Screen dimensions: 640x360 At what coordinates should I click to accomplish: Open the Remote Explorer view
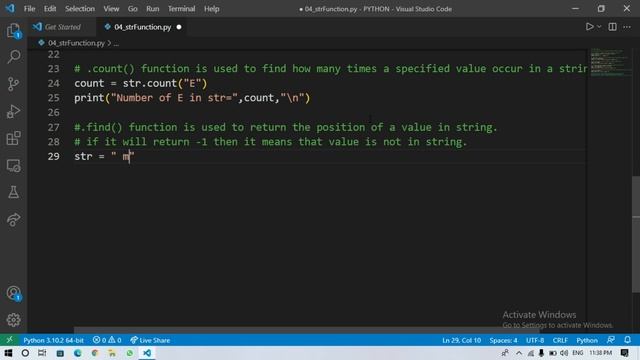13,166
